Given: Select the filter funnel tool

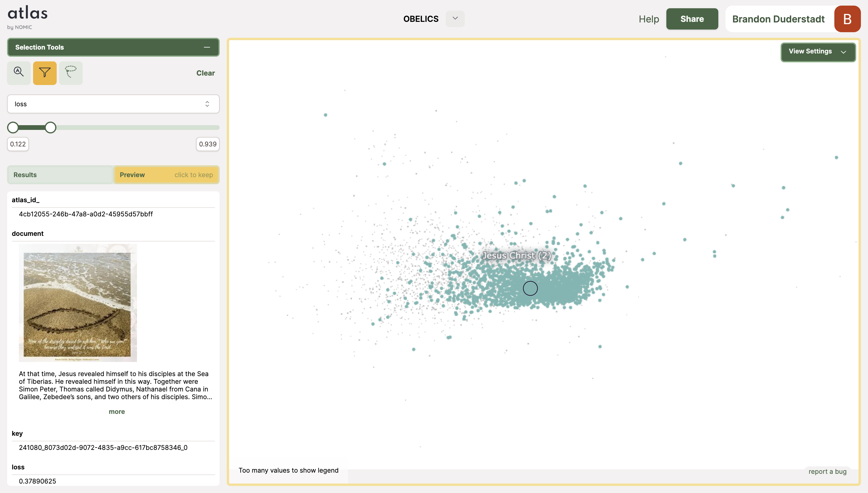Looking at the screenshot, I should coord(45,72).
